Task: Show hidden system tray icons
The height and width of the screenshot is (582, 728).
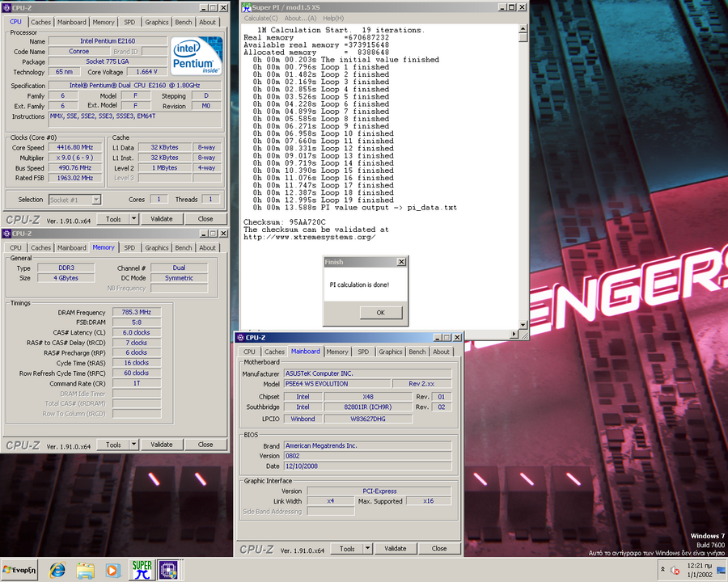Action: 662,570
